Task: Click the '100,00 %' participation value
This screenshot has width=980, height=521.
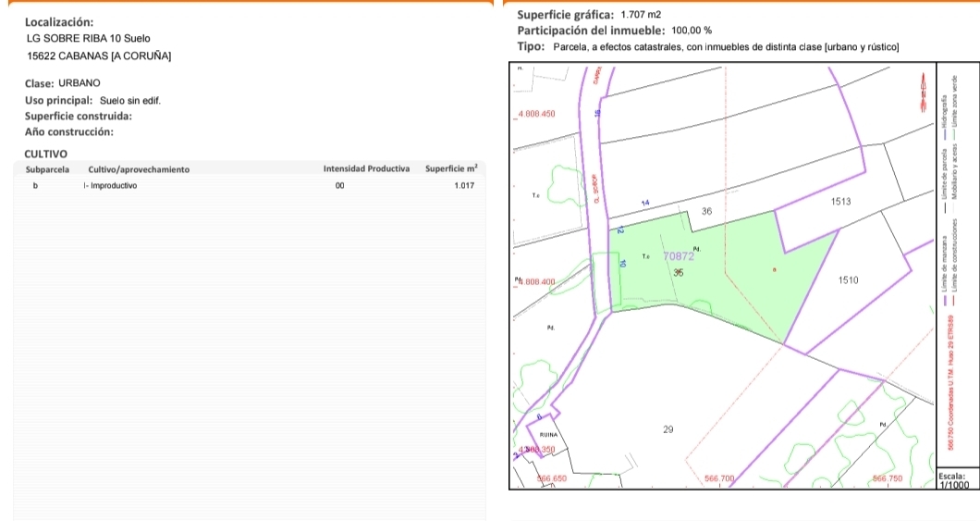Action: [692, 30]
